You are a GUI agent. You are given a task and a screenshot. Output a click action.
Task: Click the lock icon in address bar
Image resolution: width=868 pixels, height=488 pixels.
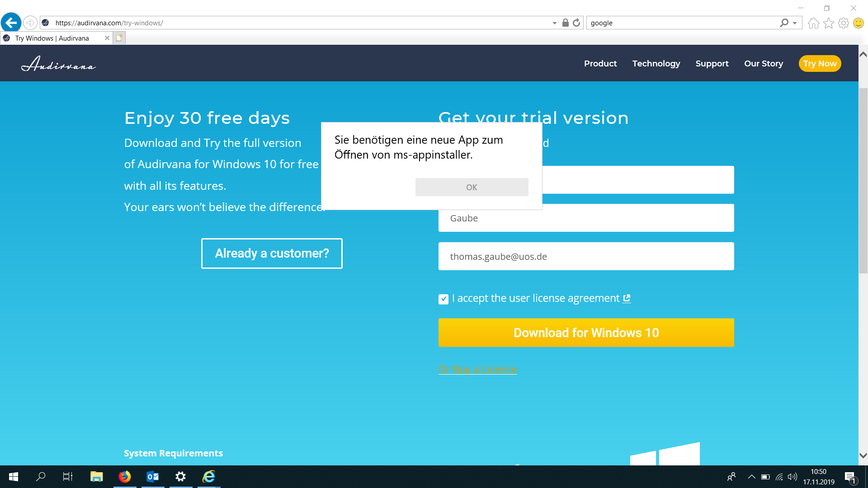click(565, 23)
